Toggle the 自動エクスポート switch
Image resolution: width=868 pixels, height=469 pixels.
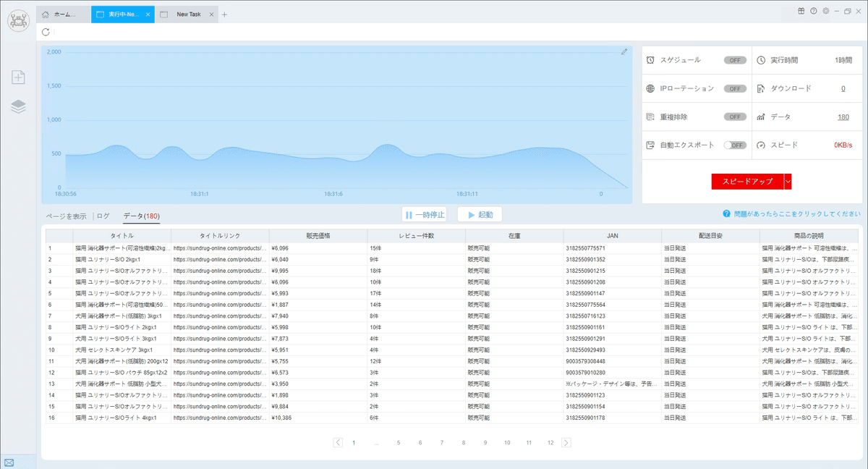[x=735, y=145]
